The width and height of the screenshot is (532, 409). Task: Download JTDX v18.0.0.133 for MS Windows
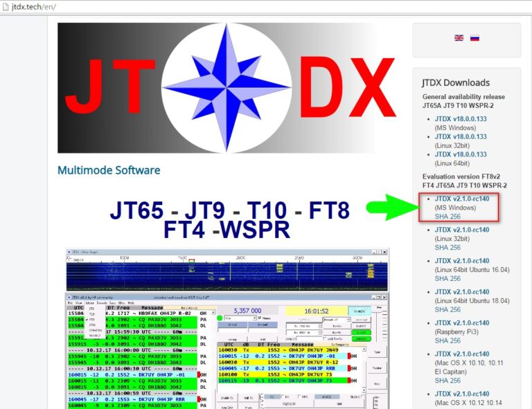[x=461, y=119]
